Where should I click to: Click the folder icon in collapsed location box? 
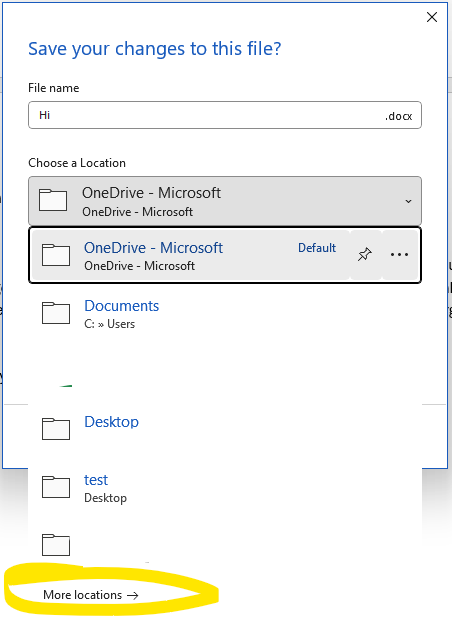(53, 200)
